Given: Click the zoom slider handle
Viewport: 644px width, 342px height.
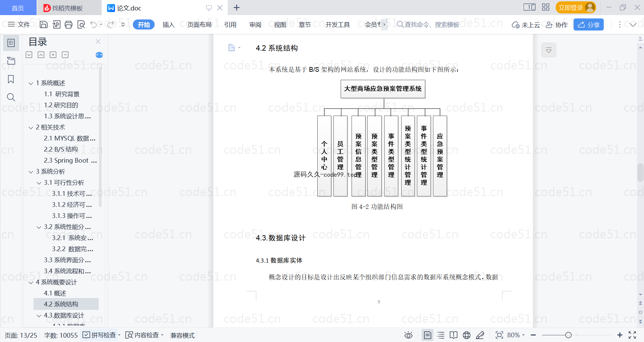Looking at the screenshot, I should (568, 335).
